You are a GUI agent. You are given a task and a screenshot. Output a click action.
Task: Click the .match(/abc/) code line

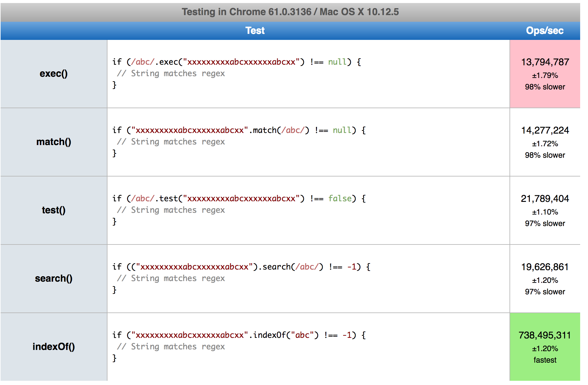point(239,131)
